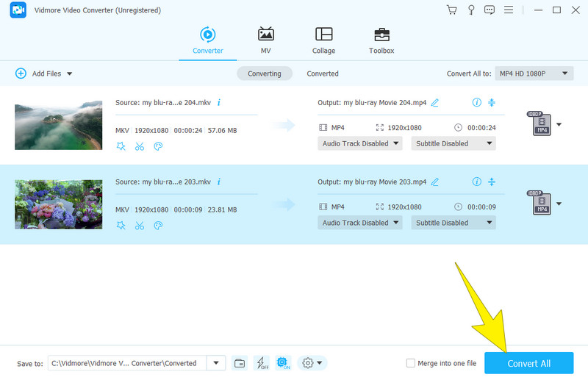Enable Merge into one file checkbox
This screenshot has width=588, height=380.
tap(411, 363)
